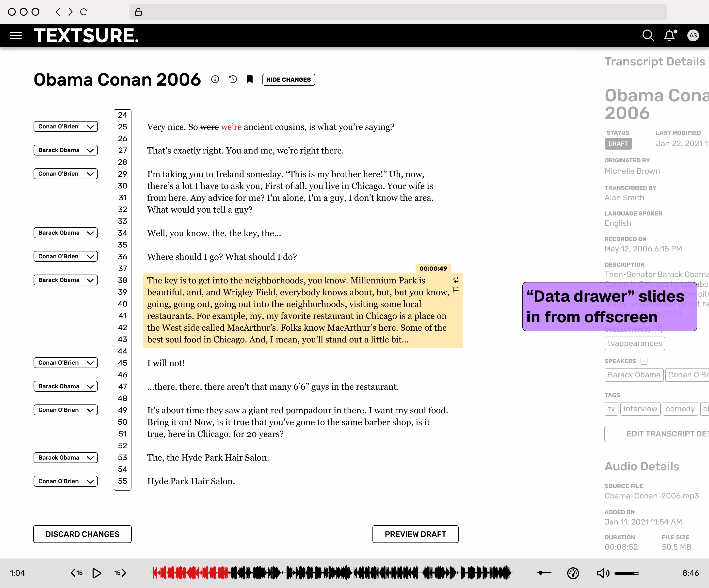Viewport: 709px width, 588px height.
Task: Play the audio from the transport bar
Action: (x=97, y=573)
